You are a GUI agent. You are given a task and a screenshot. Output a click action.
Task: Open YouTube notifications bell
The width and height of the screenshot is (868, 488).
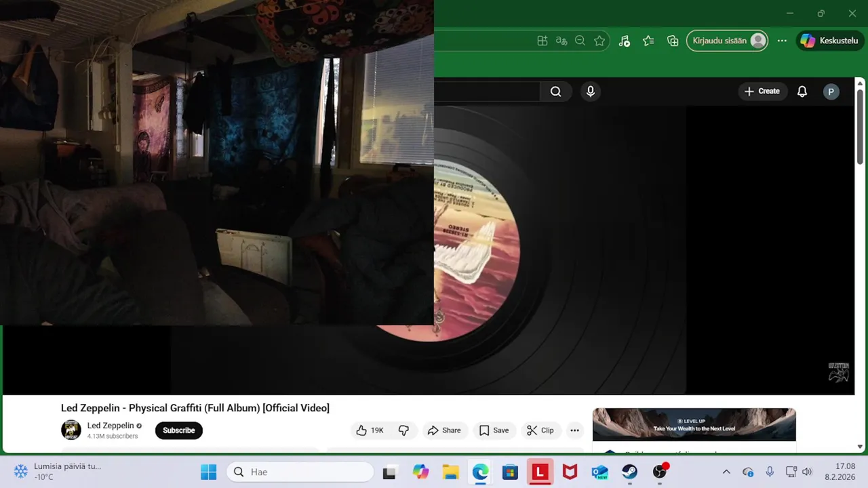pos(802,91)
